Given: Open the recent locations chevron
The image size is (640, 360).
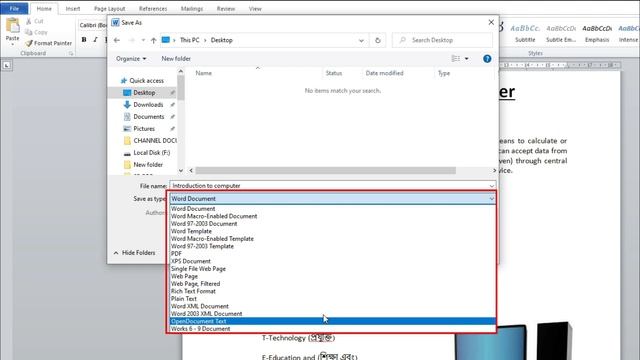Looking at the screenshot, I should point(143,40).
